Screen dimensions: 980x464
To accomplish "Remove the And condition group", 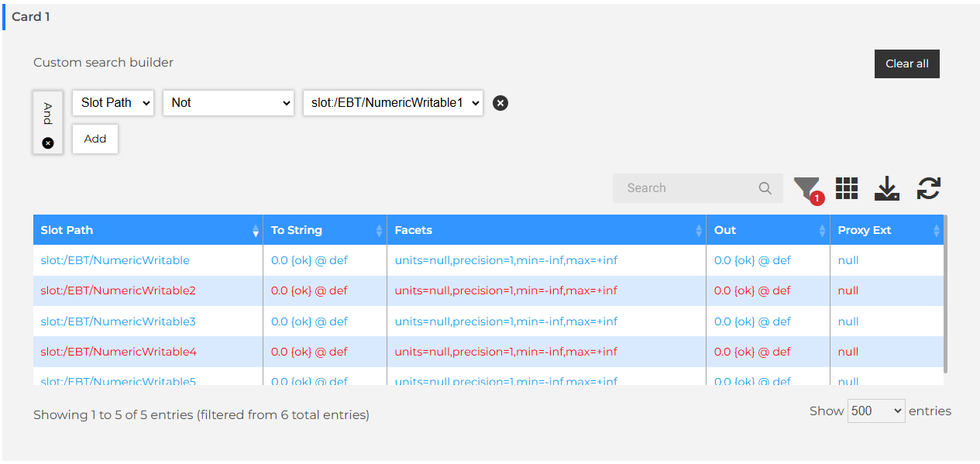I will [48, 143].
